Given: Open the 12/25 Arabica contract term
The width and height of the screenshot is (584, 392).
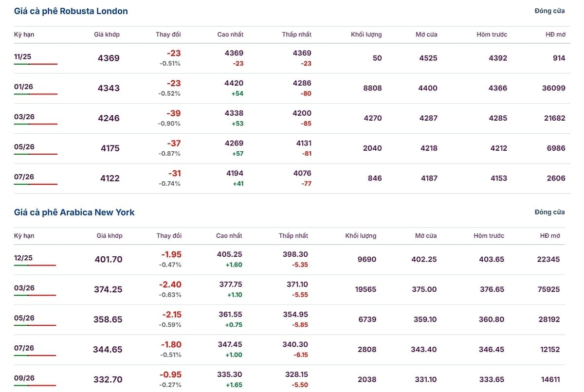Looking at the screenshot, I should 23,258.
